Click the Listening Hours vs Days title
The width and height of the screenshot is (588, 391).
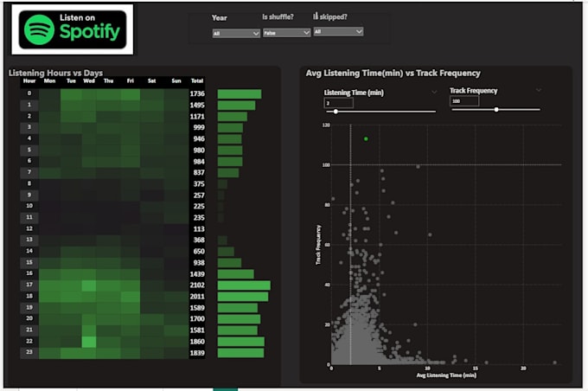click(x=55, y=73)
